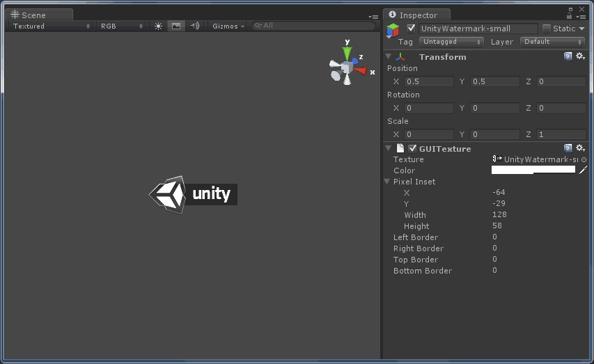This screenshot has width=594, height=364.
Task: Click Pixel Inset X value -64
Action: 499,192
